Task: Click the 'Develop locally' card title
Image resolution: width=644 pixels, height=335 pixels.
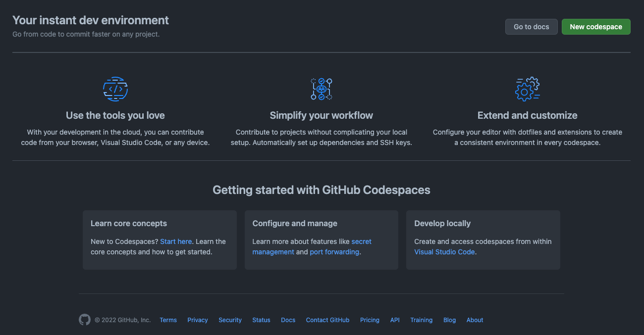Action: [x=442, y=224]
